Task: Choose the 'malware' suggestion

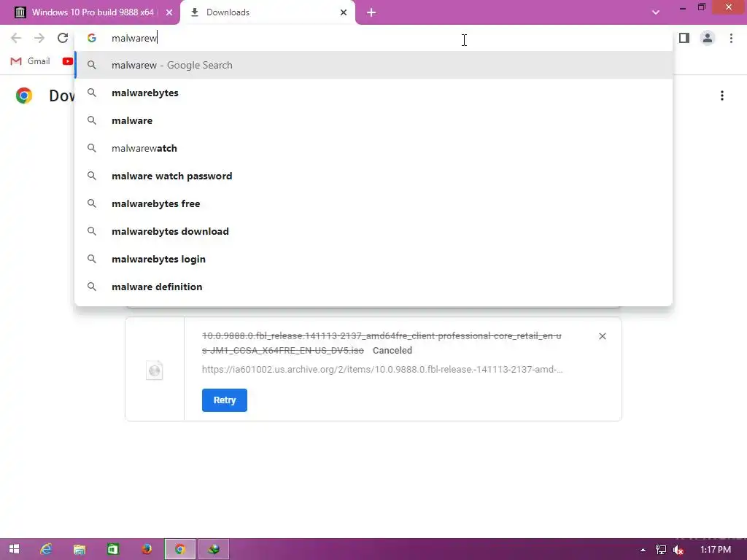Action: (373, 120)
